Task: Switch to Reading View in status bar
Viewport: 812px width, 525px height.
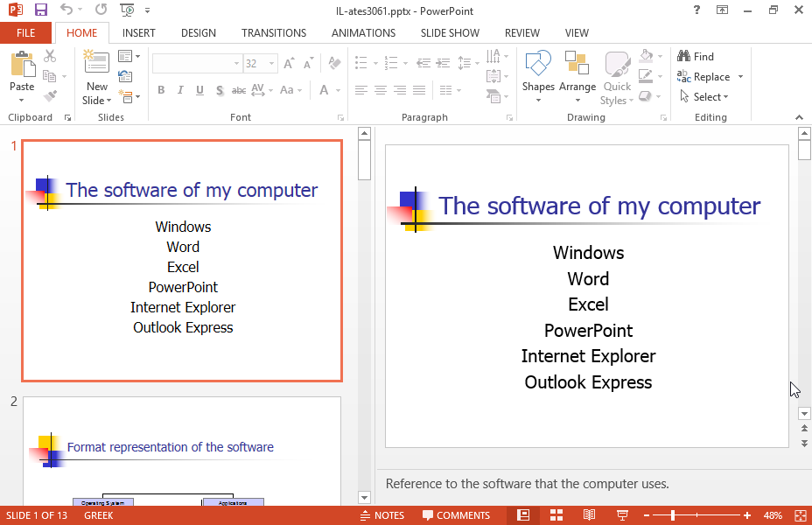Action: click(x=590, y=515)
